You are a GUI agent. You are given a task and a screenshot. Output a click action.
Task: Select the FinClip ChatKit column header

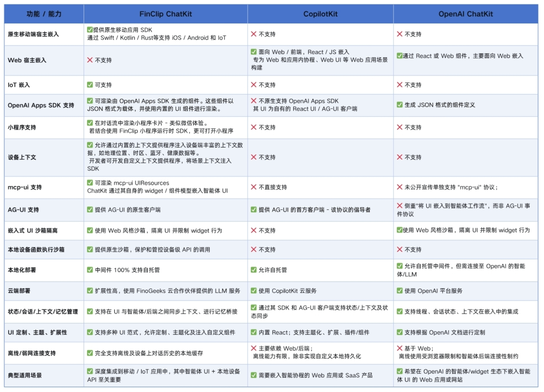165,14
